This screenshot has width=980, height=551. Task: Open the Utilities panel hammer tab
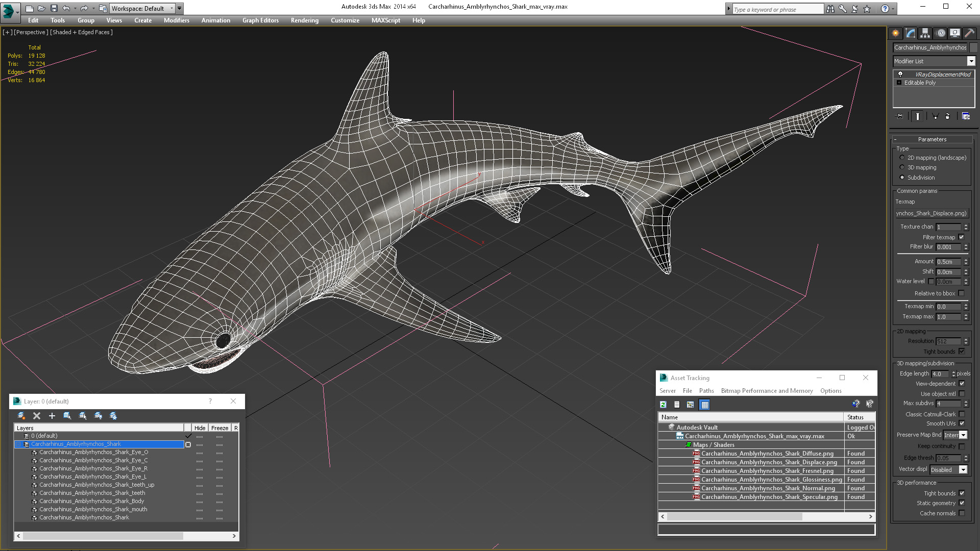970,33
